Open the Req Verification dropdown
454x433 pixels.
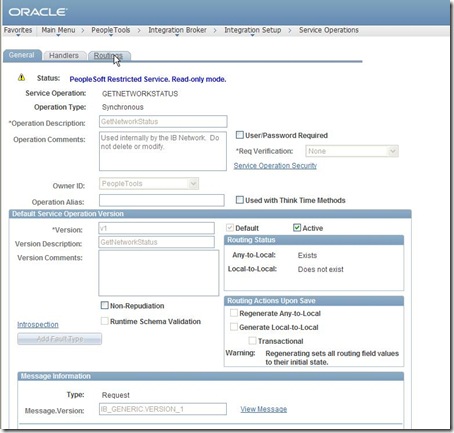[352, 151]
